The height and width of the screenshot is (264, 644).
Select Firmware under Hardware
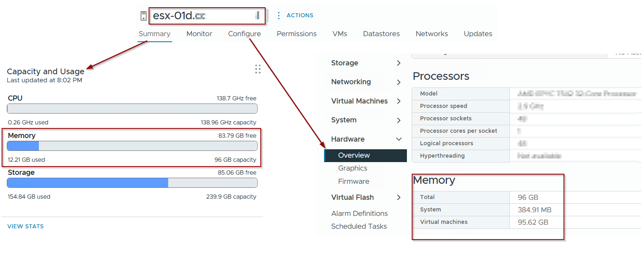click(354, 181)
